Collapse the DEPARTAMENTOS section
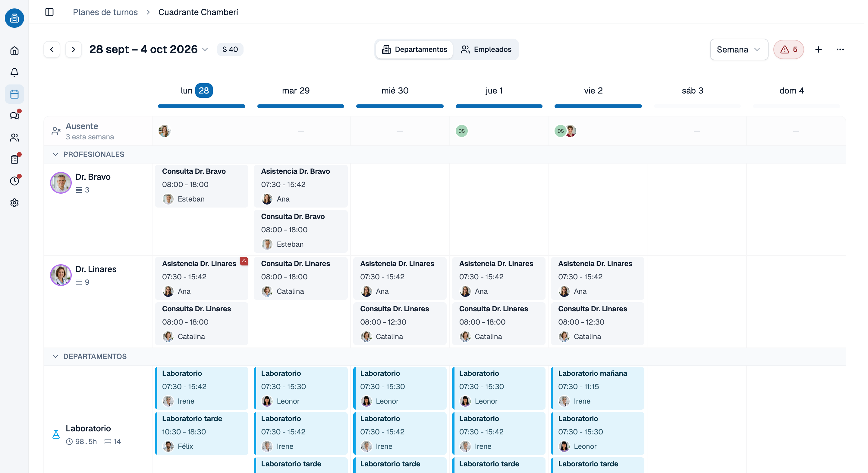 point(55,357)
